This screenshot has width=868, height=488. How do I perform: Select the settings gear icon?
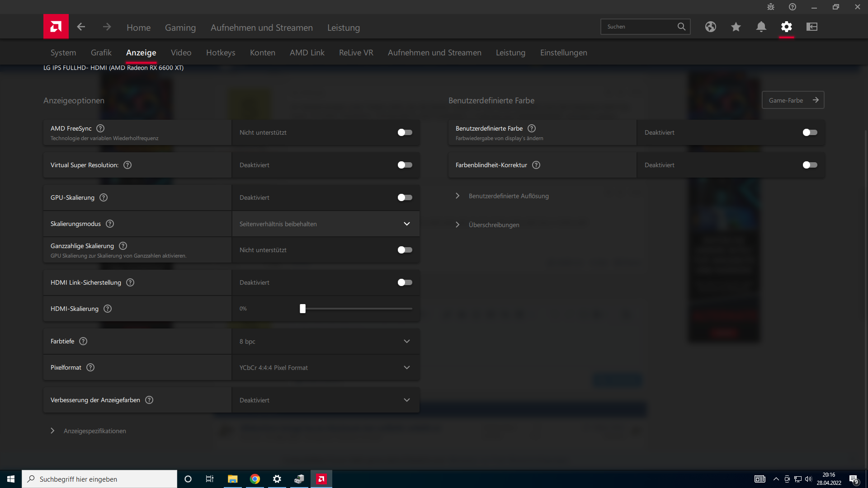pyautogui.click(x=787, y=27)
